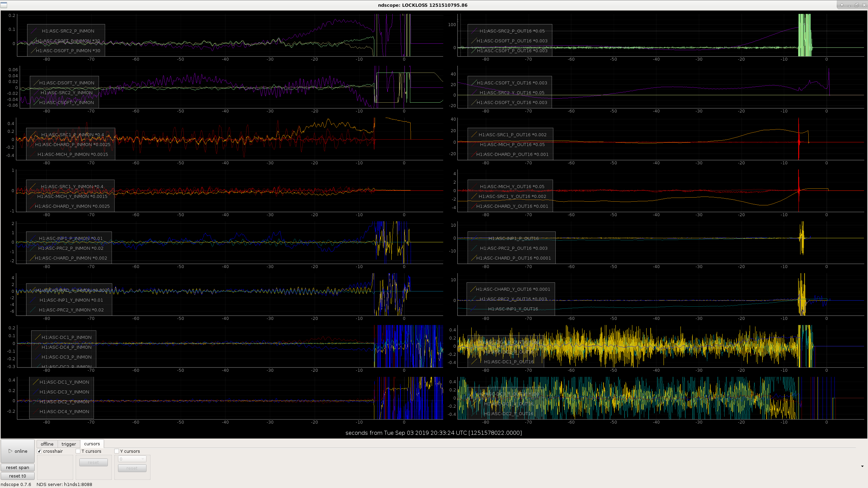Click the small arrow at bottom-right of control panel
The width and height of the screenshot is (868, 488).
pos(862,466)
